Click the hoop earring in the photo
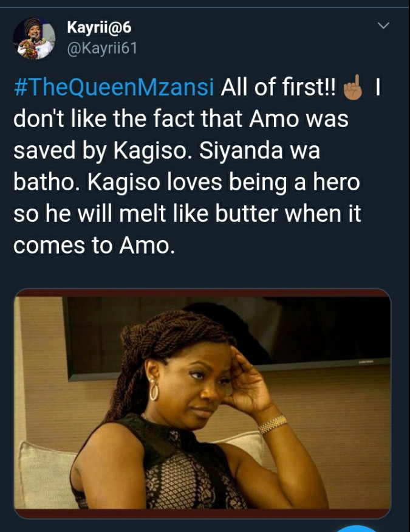Viewport: 410px width, 532px height. coord(154,390)
